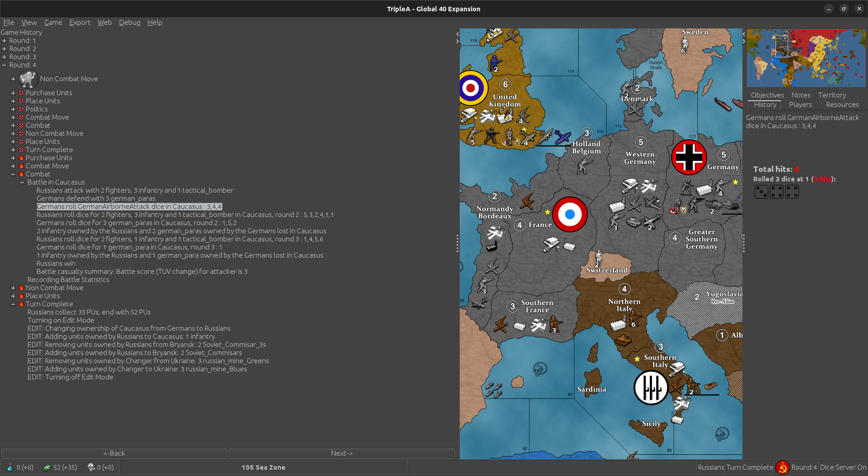Expand the Politics step node
Screen dimensions: 868x476
click(x=13, y=109)
